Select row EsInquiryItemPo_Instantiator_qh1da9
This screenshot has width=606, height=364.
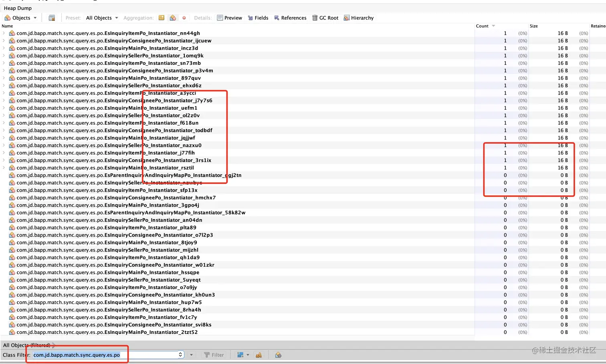(303, 257)
